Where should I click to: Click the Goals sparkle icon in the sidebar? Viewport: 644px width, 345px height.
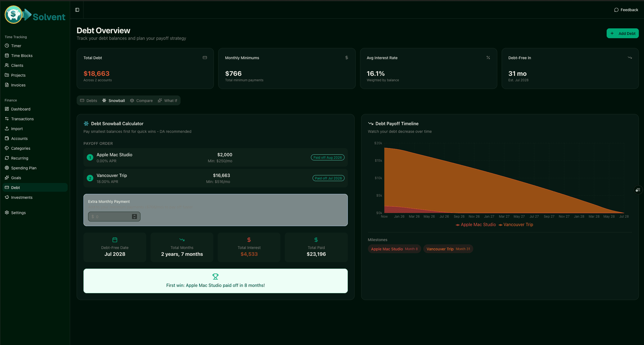(x=7, y=178)
